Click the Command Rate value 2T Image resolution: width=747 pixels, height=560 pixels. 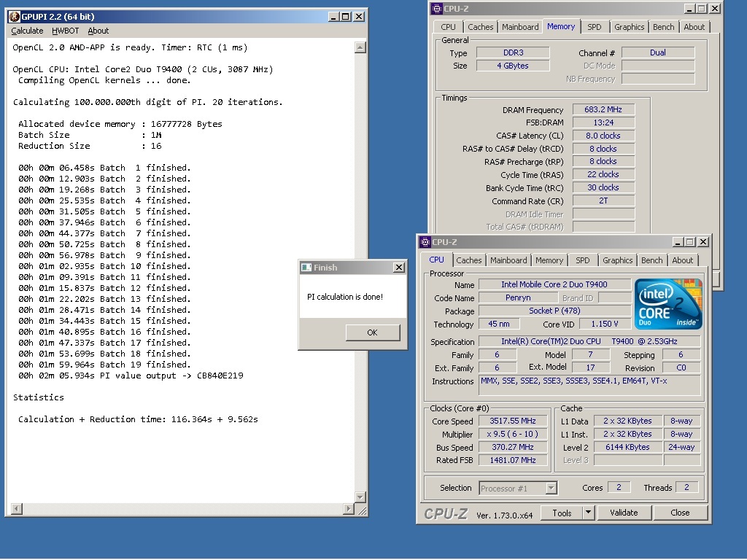click(x=603, y=201)
